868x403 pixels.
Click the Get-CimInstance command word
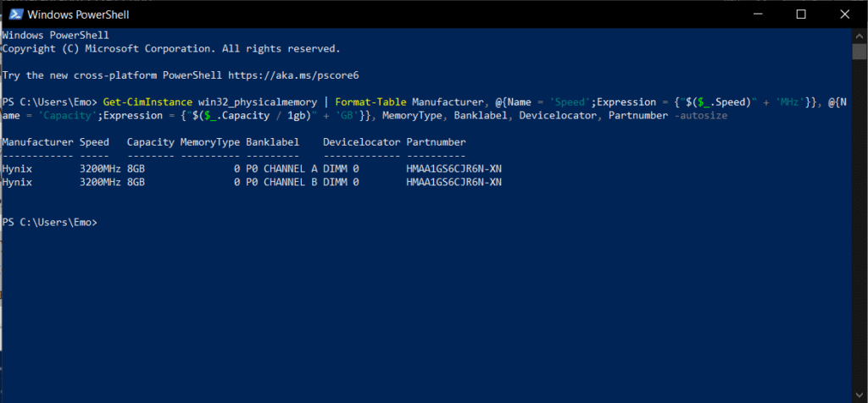[147, 102]
